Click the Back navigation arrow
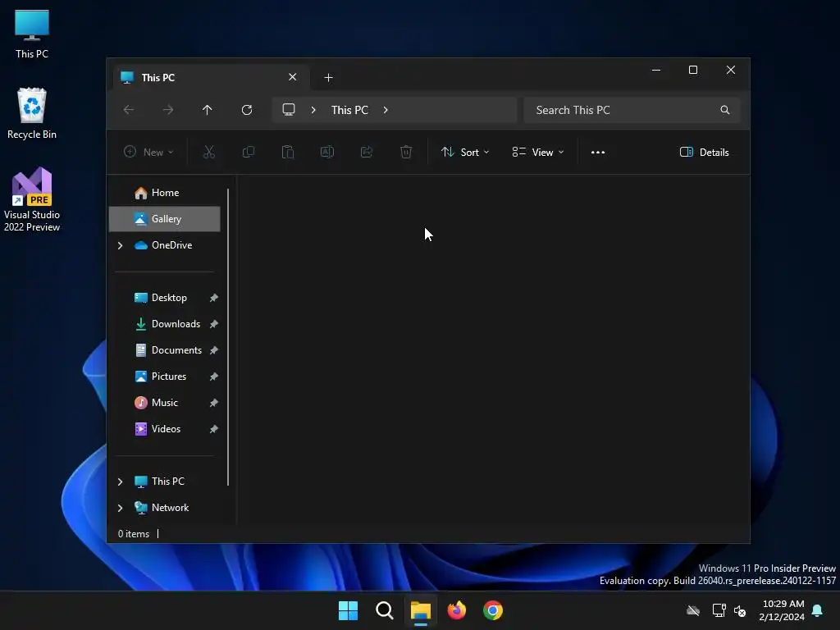Screen dimensions: 840x630 (x=129, y=110)
